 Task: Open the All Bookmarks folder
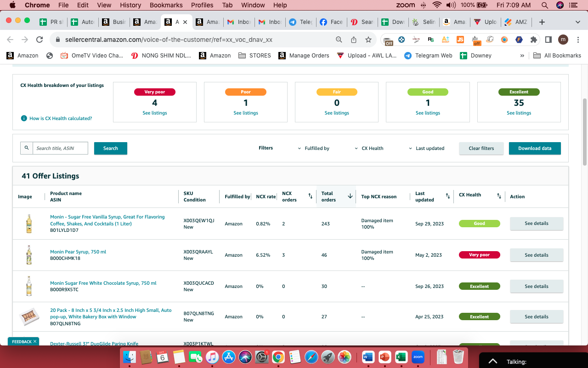click(557, 56)
